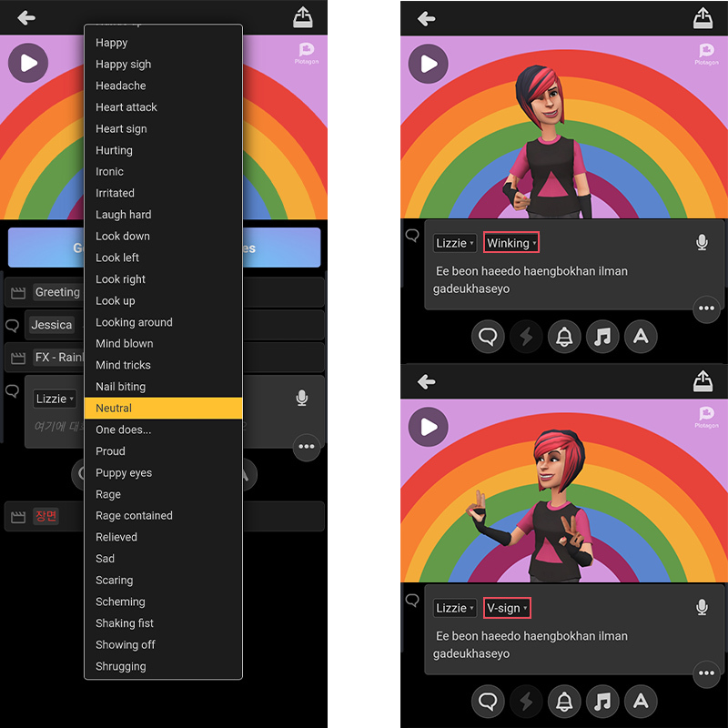Pick Heart sign expression
The image size is (728, 728).
coord(163,128)
